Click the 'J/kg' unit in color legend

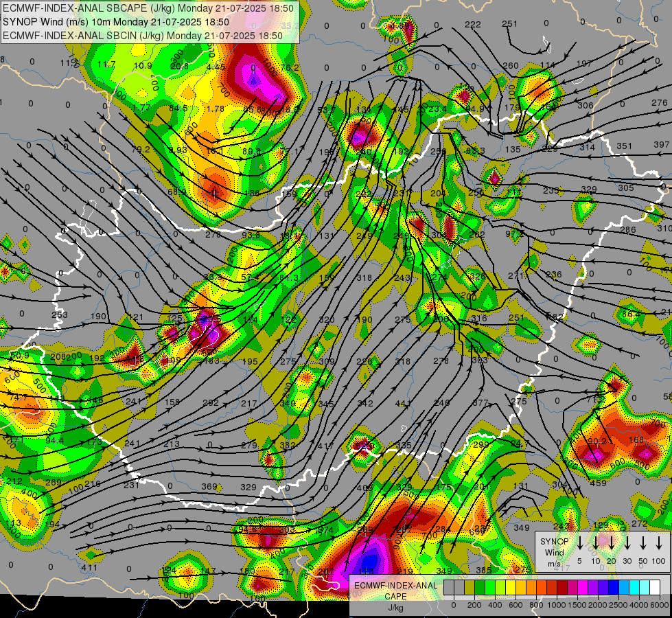[395, 608]
